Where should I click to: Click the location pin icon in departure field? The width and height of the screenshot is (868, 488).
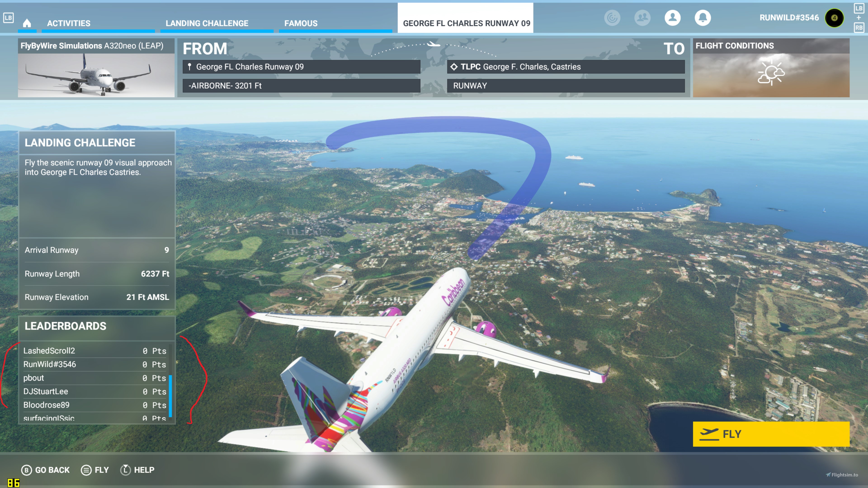point(189,67)
